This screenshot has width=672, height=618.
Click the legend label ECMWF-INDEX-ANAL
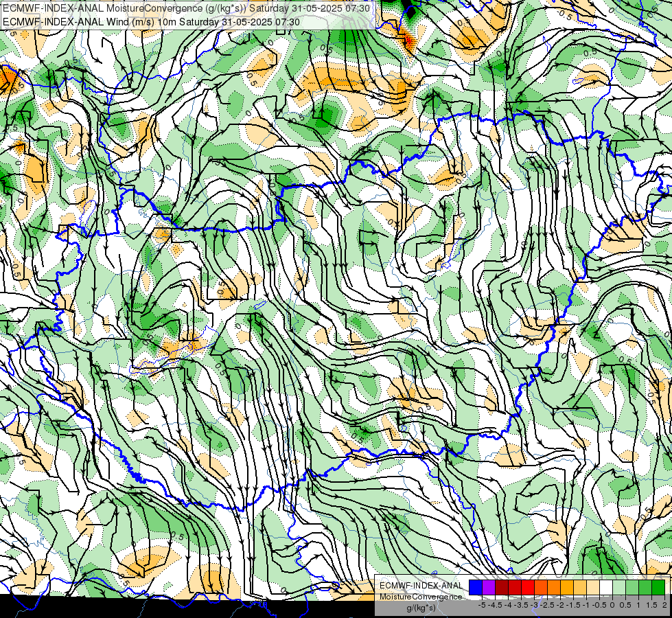421,586
